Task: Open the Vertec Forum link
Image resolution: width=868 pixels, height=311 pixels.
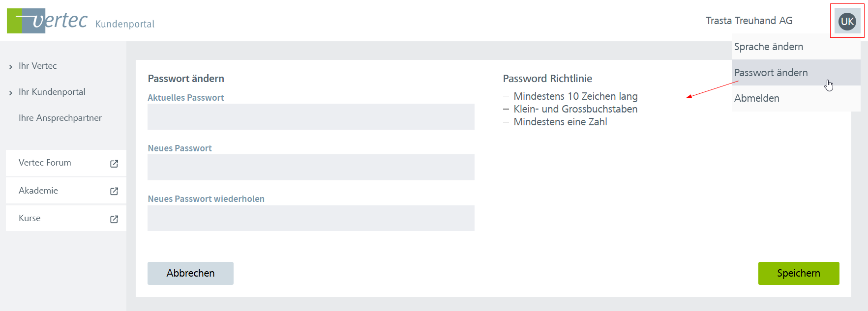Action: [45, 163]
